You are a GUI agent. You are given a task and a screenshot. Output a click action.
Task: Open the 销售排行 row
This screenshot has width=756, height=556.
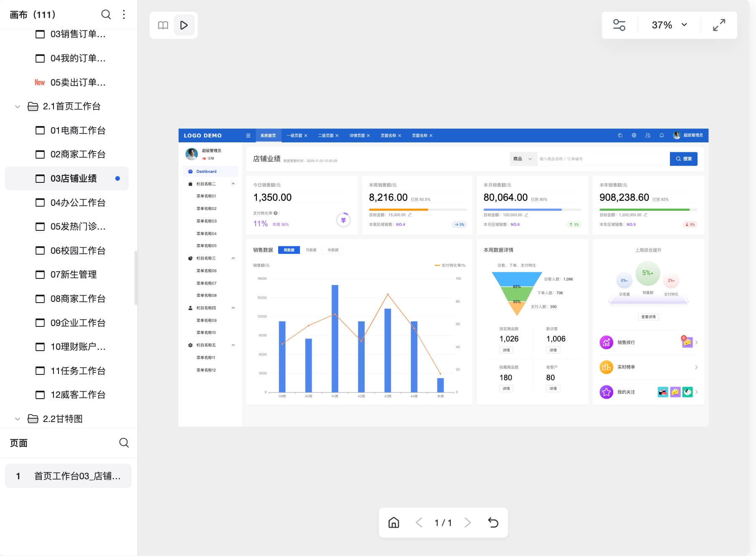click(649, 342)
